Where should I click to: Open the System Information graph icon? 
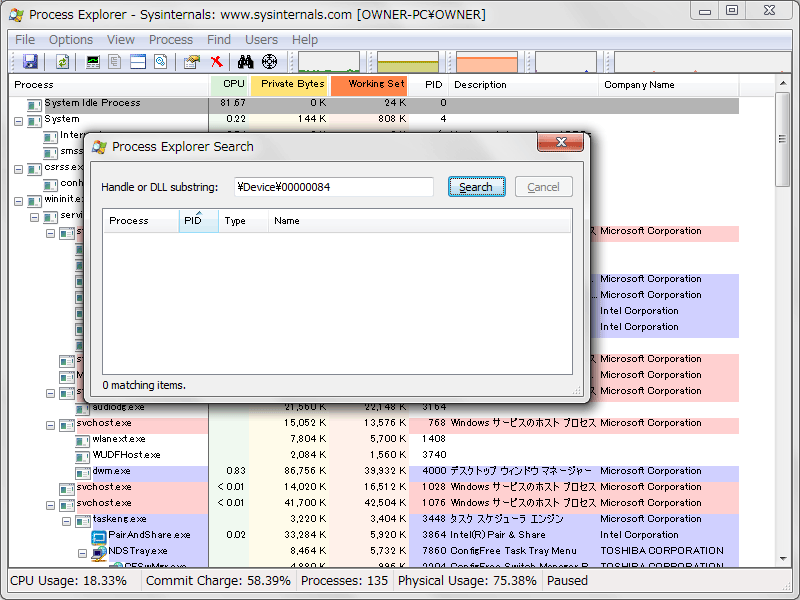[x=93, y=62]
